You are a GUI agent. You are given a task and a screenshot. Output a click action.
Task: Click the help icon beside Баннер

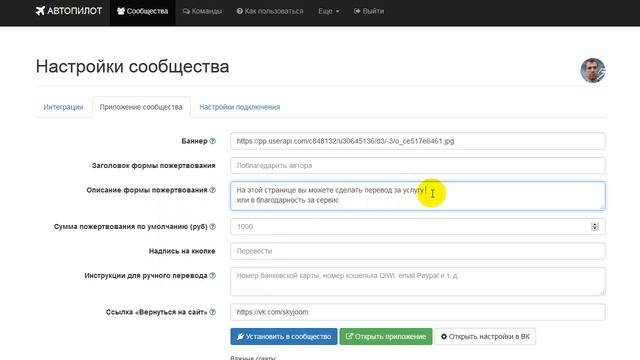(213, 141)
